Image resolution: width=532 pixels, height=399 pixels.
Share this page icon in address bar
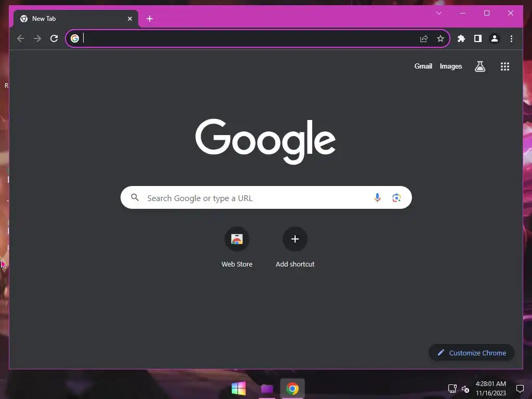point(424,38)
